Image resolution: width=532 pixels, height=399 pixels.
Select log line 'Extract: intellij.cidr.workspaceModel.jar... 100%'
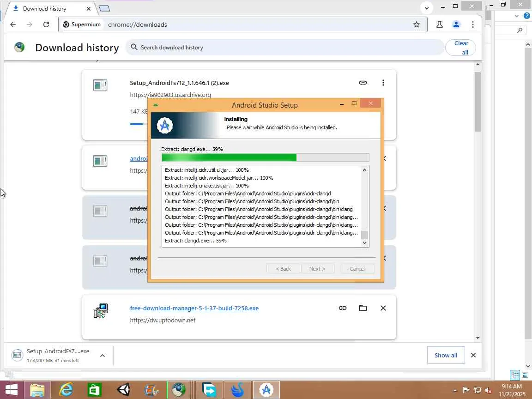point(219,178)
